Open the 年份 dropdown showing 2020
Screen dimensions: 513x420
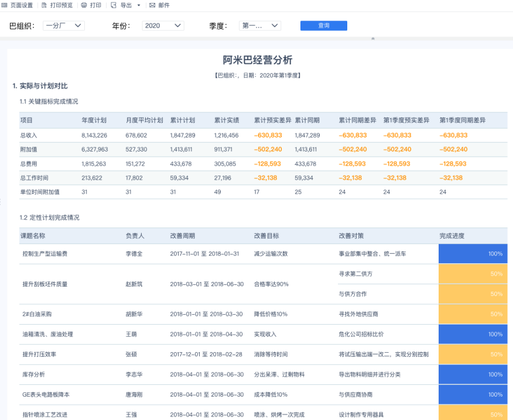click(163, 26)
